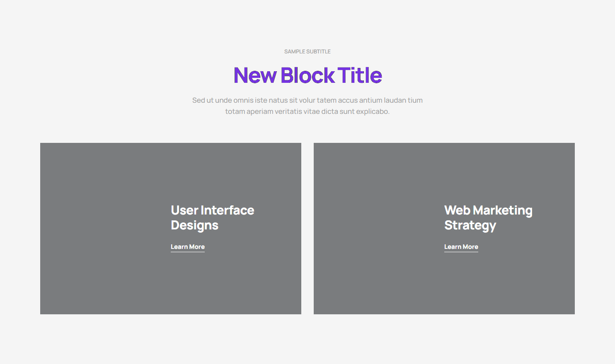The height and width of the screenshot is (364, 615).
Task: Click the purple New Block Title heading
Action: 307,75
